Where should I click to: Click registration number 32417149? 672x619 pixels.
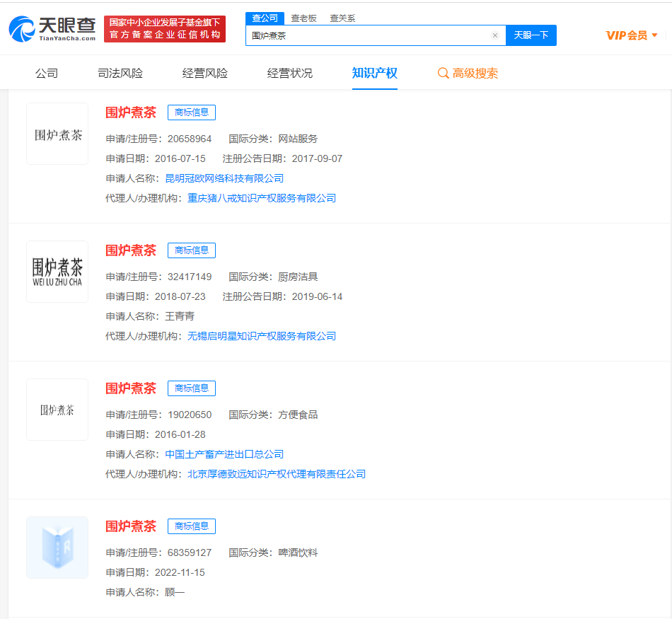tap(190, 277)
